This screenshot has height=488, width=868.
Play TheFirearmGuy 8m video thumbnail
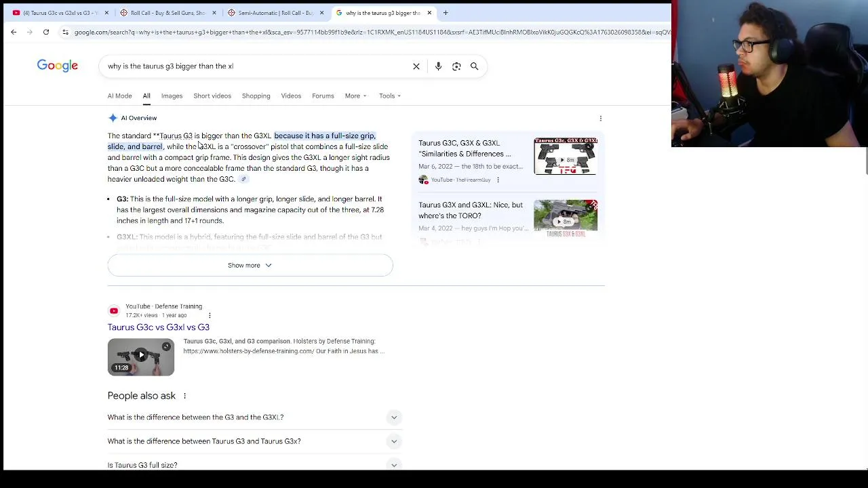pos(566,157)
